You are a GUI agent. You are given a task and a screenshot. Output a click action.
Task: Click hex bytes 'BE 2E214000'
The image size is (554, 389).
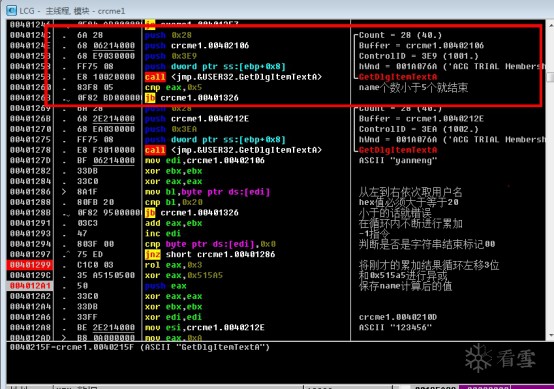106,328
